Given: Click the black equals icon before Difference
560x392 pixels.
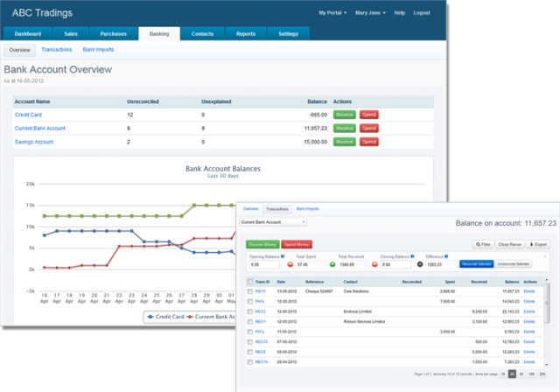Looking at the screenshot, I should point(420,264).
